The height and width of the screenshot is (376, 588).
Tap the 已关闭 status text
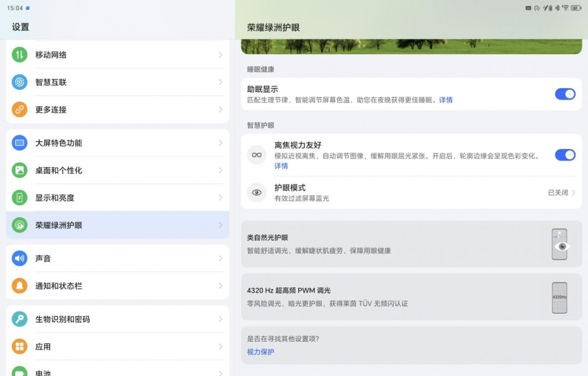[x=558, y=192]
